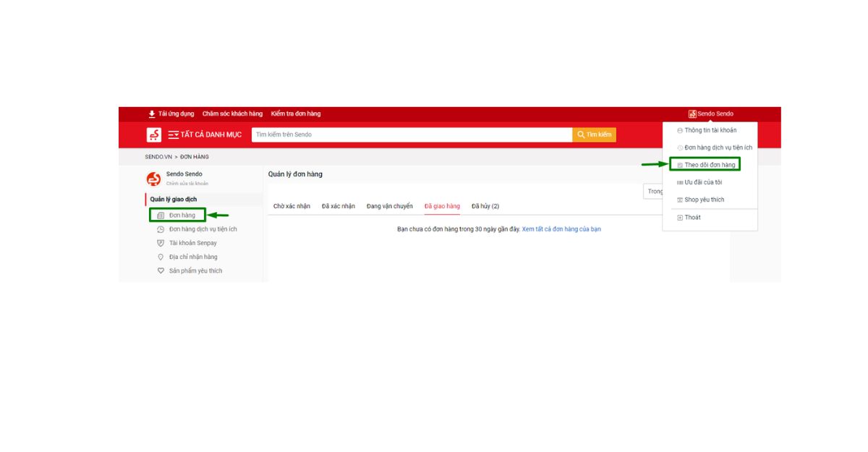Click the sidebar Sendo profile avatar
The image size is (868, 452).
point(153,179)
